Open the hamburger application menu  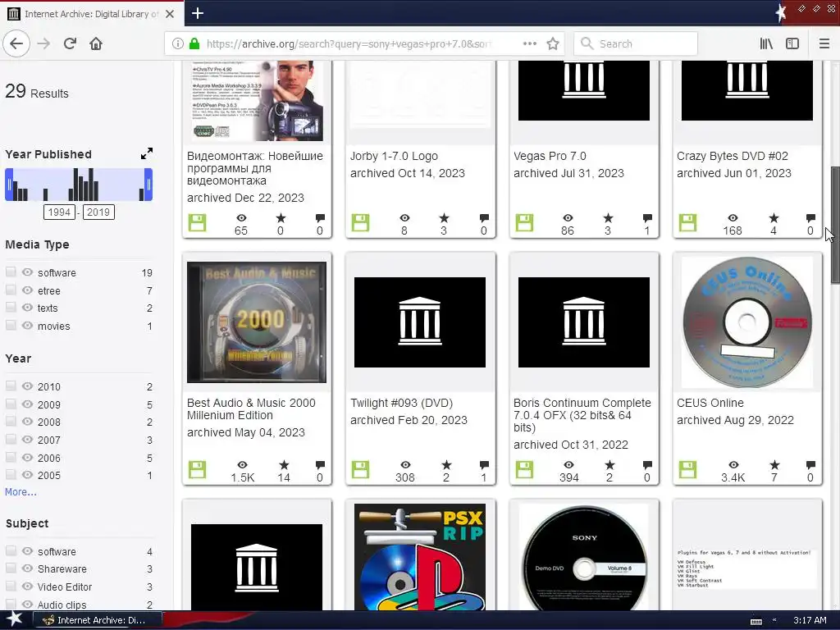point(824,43)
